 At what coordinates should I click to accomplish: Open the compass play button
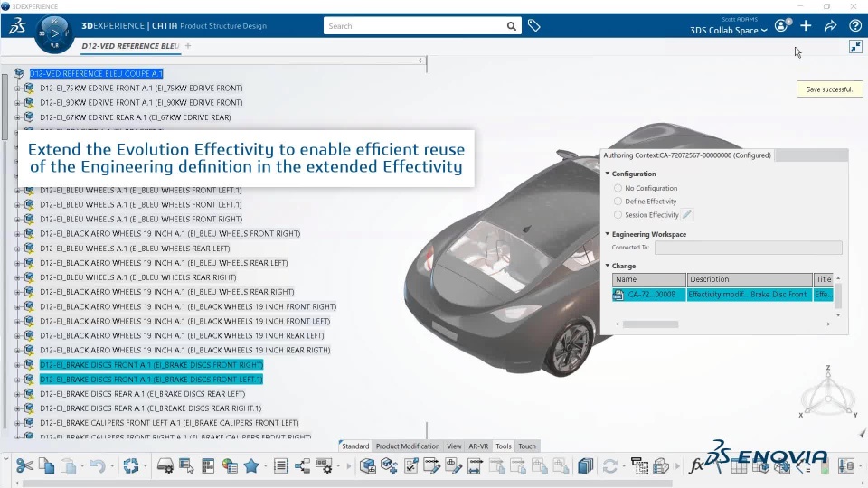point(54,33)
